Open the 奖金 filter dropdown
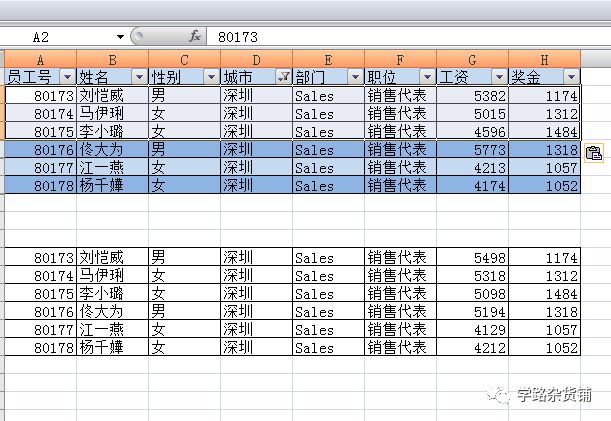Image resolution: width=611 pixels, height=421 pixels. pos(571,77)
